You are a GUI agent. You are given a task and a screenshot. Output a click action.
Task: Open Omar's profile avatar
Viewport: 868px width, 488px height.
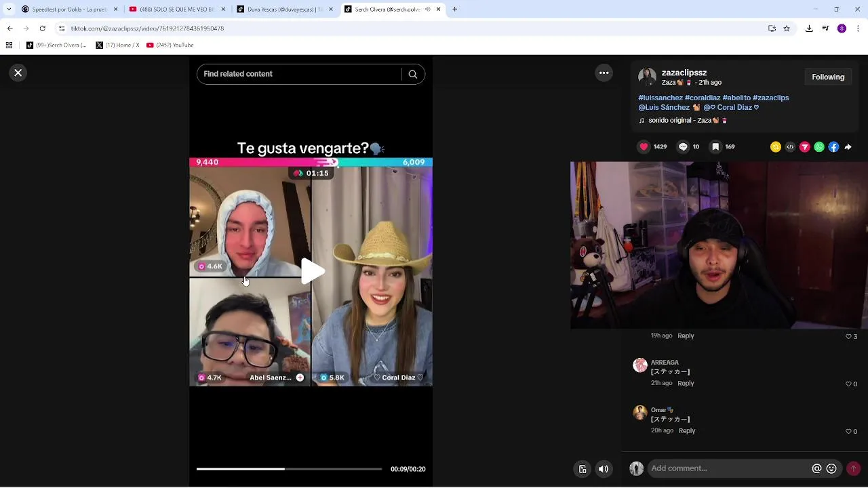click(x=639, y=413)
